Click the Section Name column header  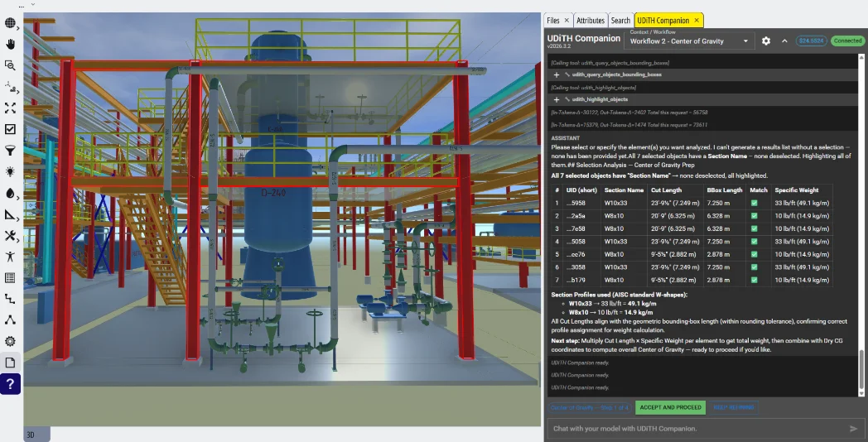coord(624,190)
